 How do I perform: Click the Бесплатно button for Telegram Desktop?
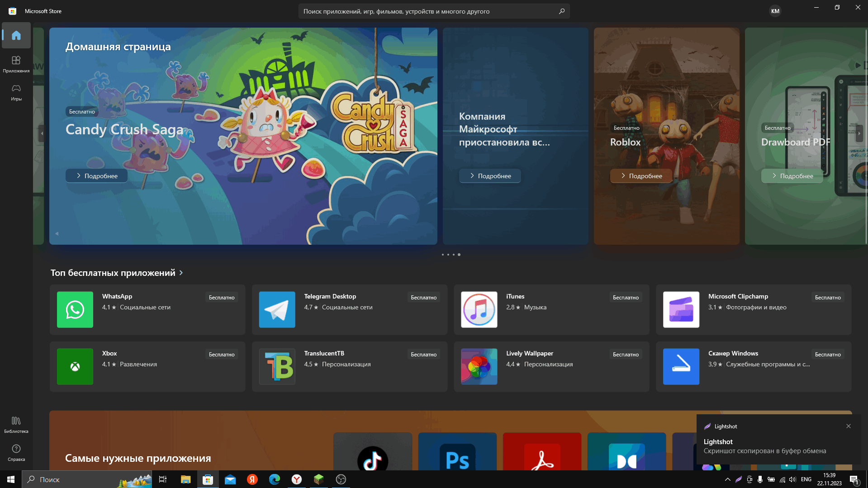424,298
